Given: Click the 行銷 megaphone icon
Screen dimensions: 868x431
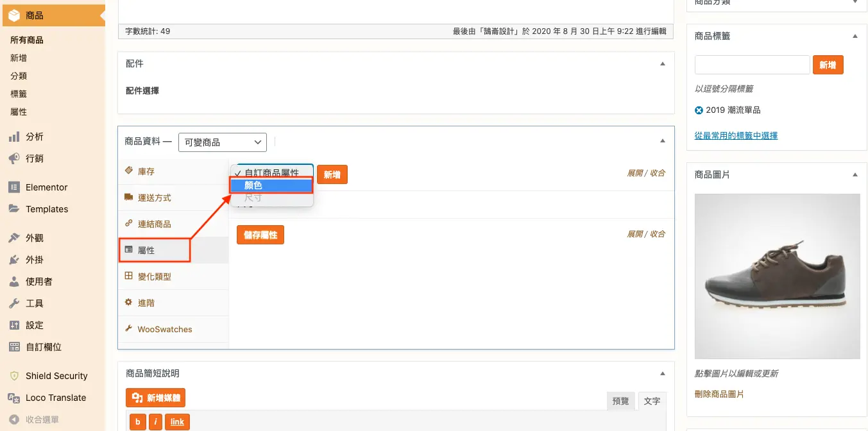Looking at the screenshot, I should (14, 158).
